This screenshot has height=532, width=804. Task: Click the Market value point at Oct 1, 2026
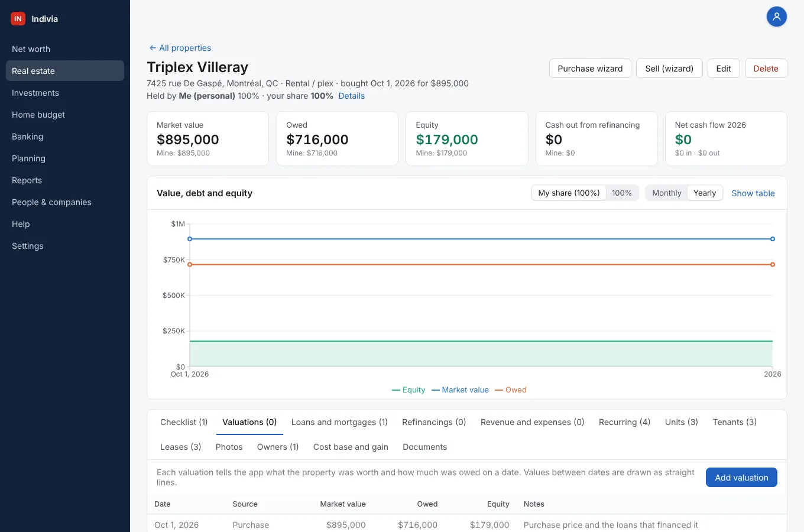190,239
